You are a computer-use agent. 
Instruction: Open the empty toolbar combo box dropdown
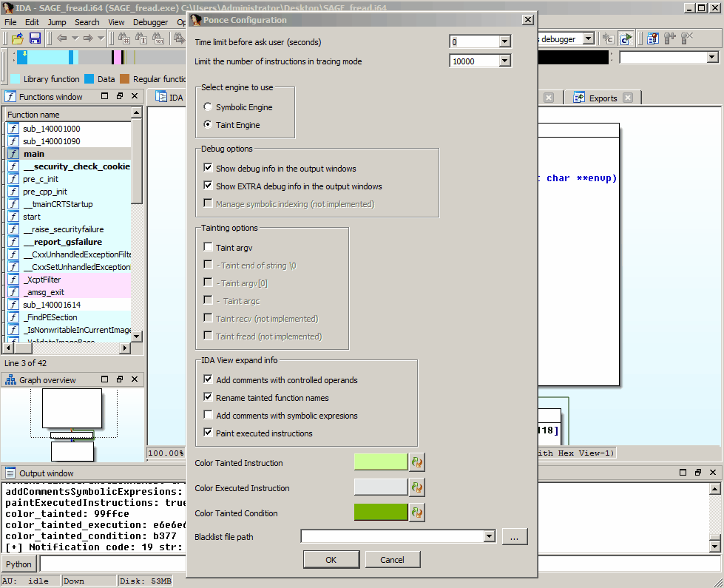point(712,57)
